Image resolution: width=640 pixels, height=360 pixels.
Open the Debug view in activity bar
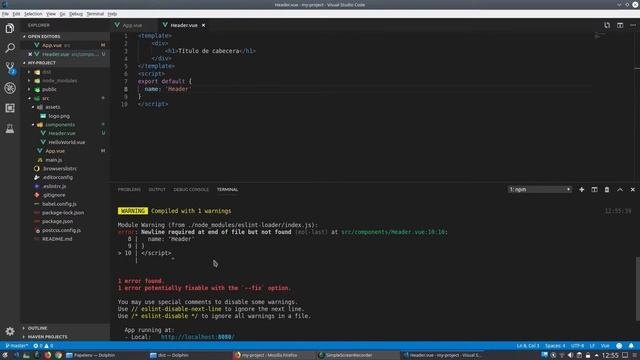coord(10,88)
